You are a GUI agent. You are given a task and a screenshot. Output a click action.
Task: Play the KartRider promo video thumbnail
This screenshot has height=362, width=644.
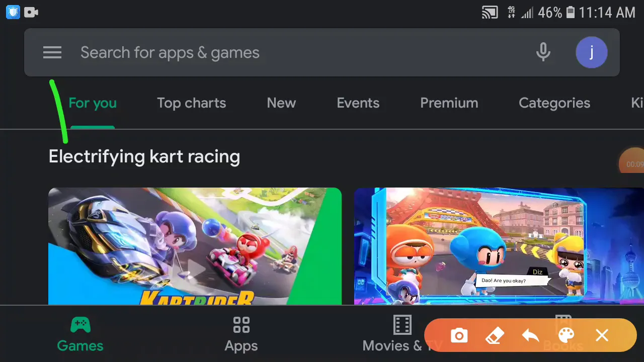pos(195,246)
